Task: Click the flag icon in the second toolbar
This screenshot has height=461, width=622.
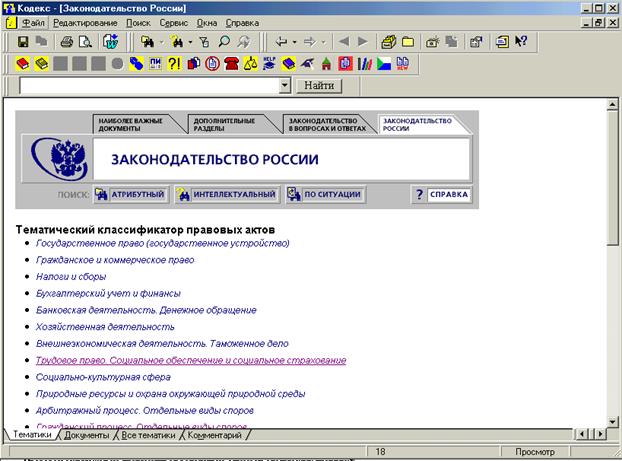Action: pos(384,63)
